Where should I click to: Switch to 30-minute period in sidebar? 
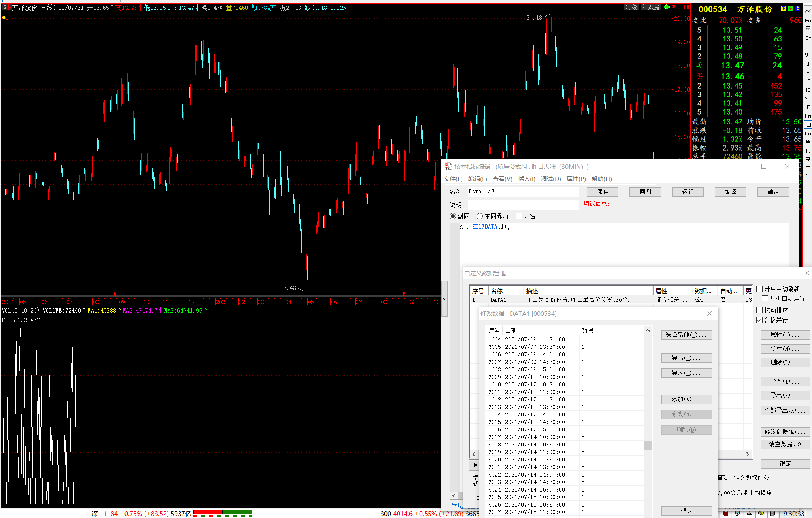click(808, 98)
